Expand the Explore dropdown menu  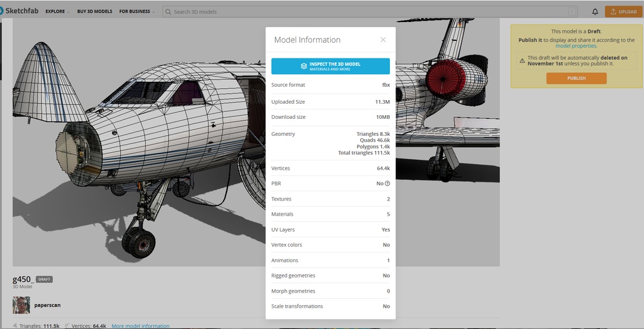(x=57, y=11)
